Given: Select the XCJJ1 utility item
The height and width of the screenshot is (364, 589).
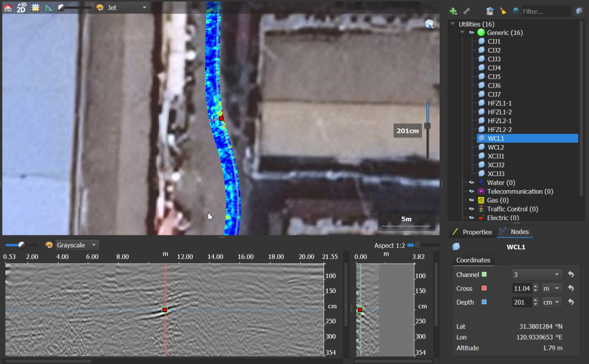Looking at the screenshot, I should point(496,156).
